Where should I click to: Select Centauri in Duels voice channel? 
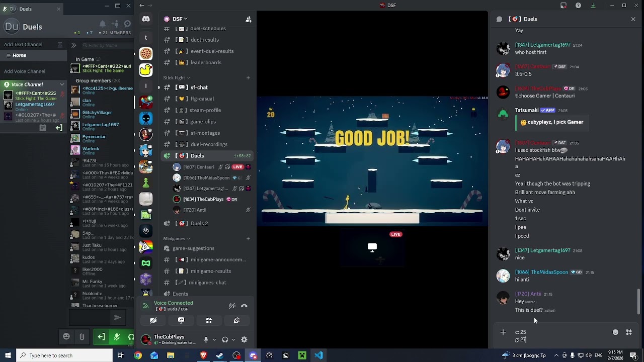click(211, 167)
